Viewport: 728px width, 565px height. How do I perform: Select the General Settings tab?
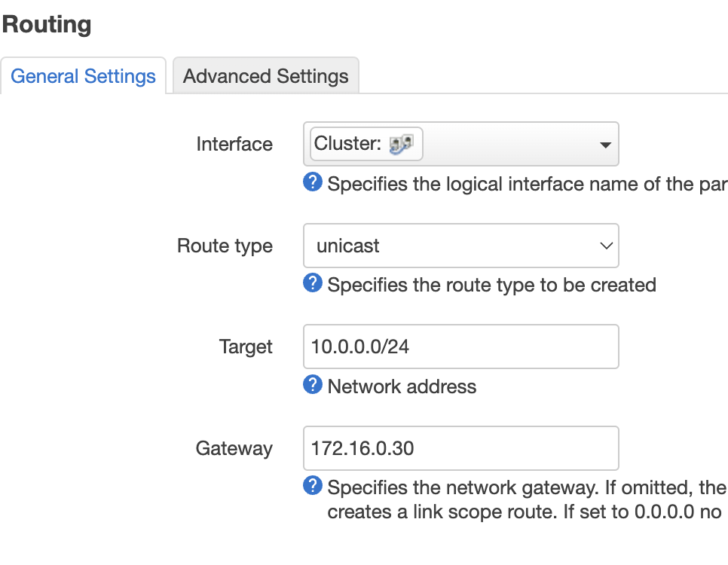pos(83,75)
